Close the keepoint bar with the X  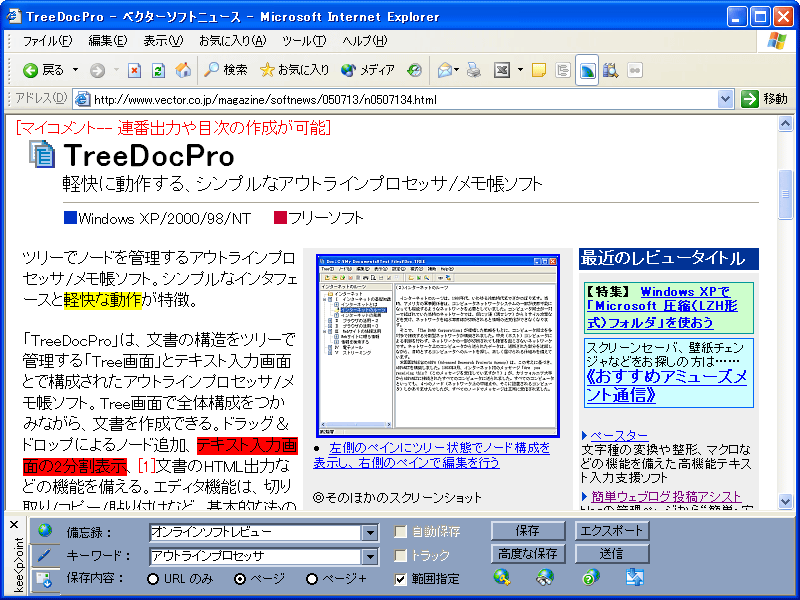tap(14, 524)
